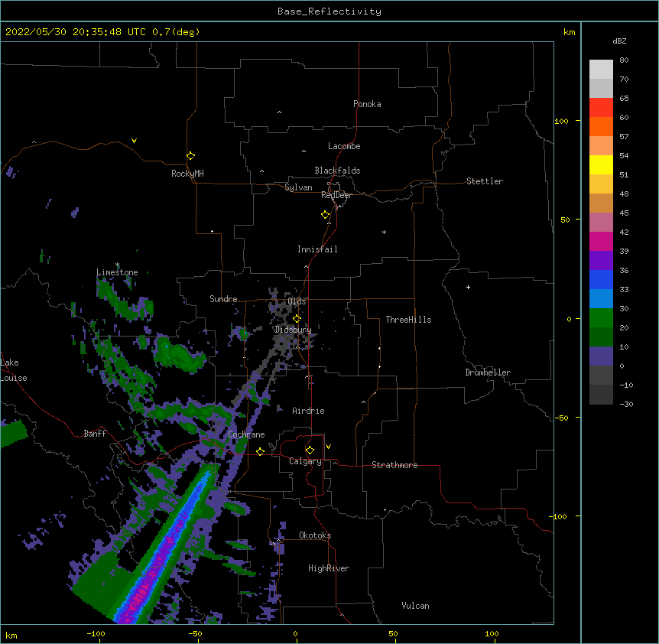
Task: Click the -50 tick on right axis
Action: (x=561, y=418)
